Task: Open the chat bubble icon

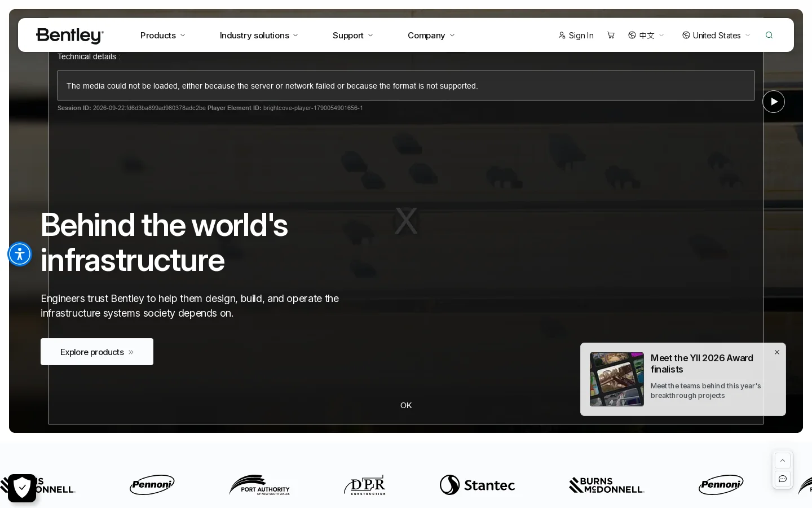Action: pyautogui.click(x=783, y=479)
